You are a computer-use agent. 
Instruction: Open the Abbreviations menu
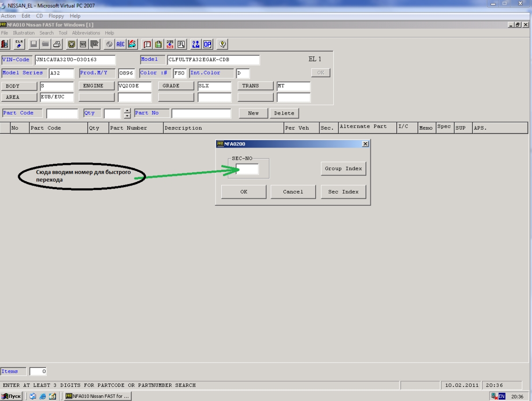click(x=86, y=33)
